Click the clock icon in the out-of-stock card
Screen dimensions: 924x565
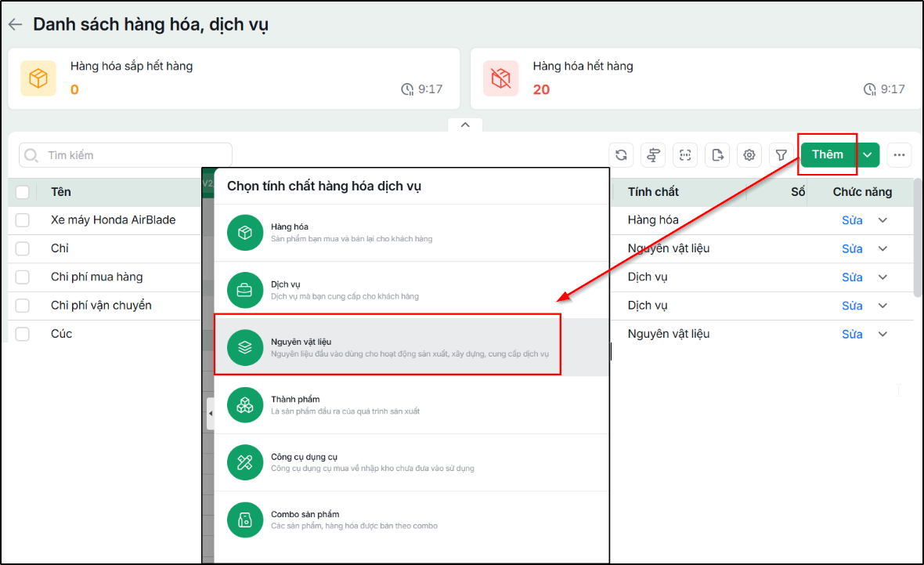tap(870, 89)
